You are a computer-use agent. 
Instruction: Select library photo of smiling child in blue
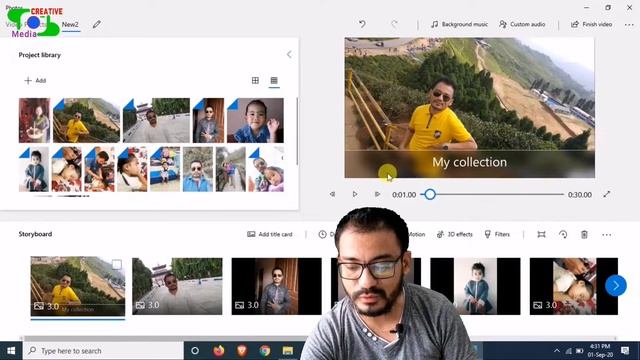[255, 120]
